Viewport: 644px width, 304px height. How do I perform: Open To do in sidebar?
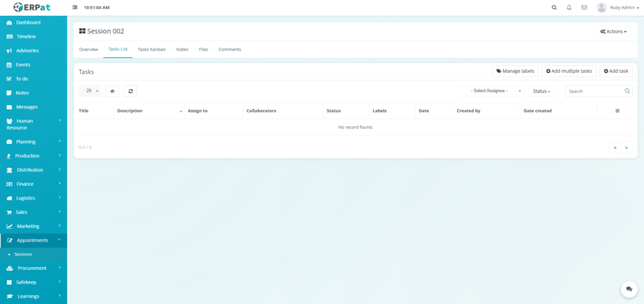point(34,79)
